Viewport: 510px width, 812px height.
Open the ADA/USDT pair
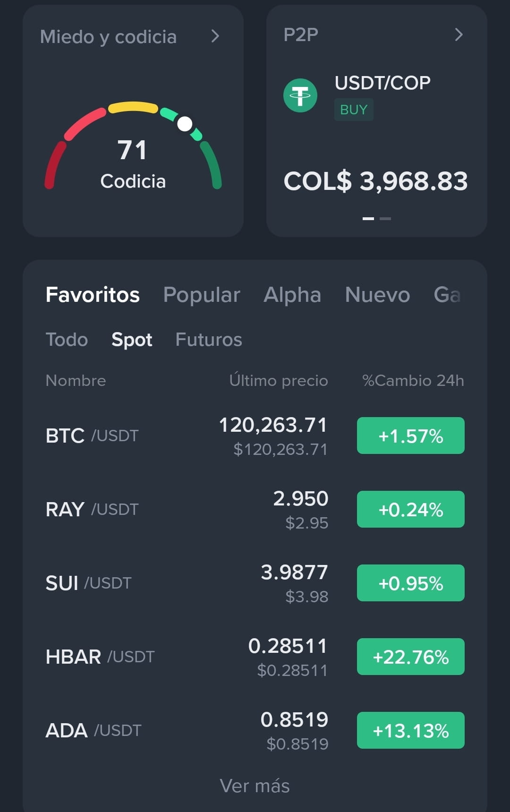255,730
